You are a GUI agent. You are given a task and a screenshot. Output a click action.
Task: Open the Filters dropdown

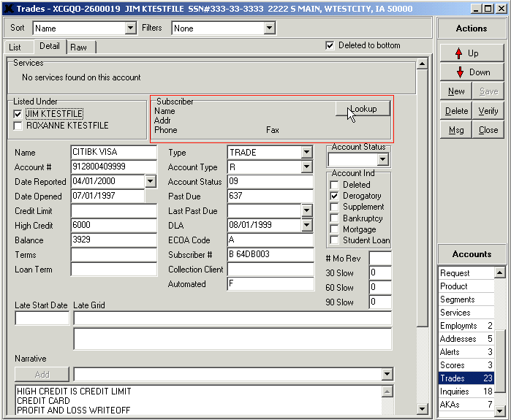(x=269, y=28)
